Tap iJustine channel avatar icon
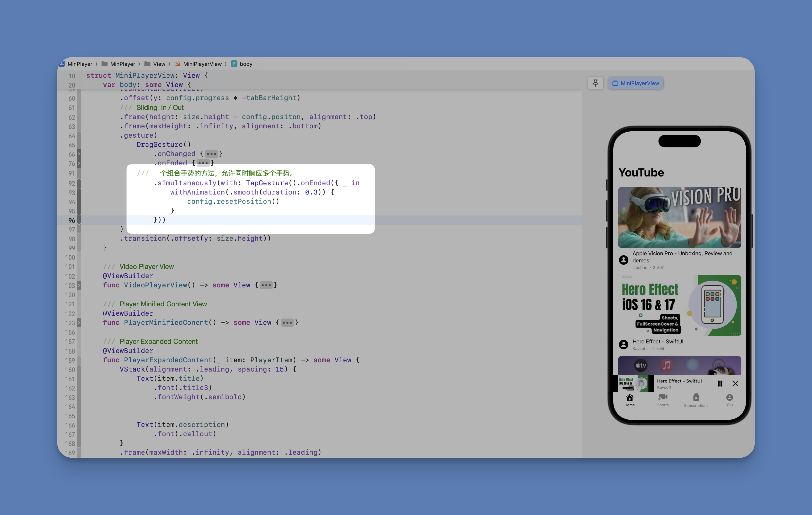This screenshot has height=515, width=812. [623, 260]
